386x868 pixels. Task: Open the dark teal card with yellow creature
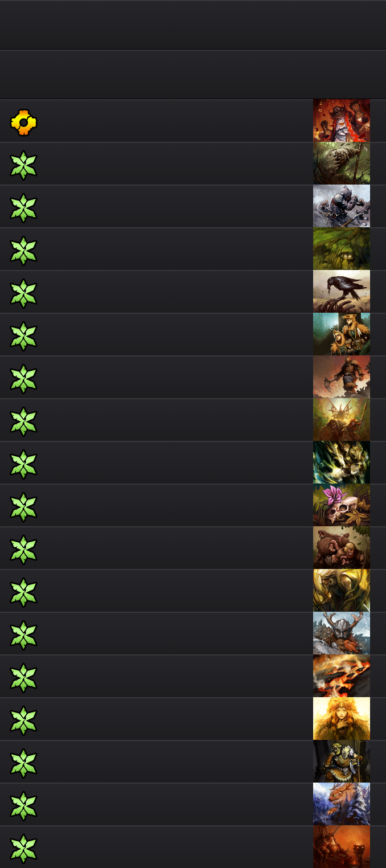[342, 462]
